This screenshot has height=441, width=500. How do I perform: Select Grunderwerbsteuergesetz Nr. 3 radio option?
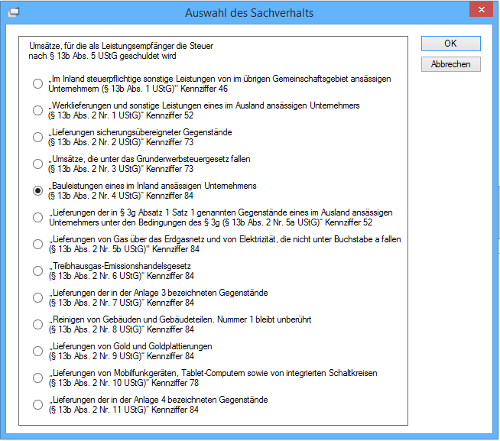38,164
